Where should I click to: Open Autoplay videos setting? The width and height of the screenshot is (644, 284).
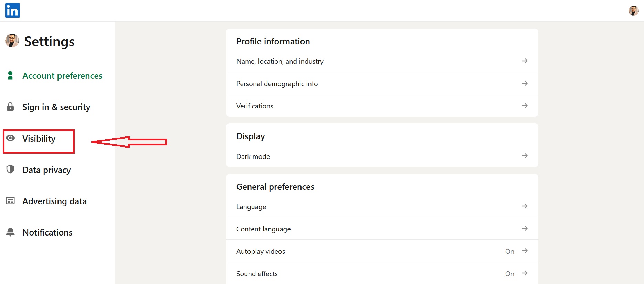click(x=382, y=251)
